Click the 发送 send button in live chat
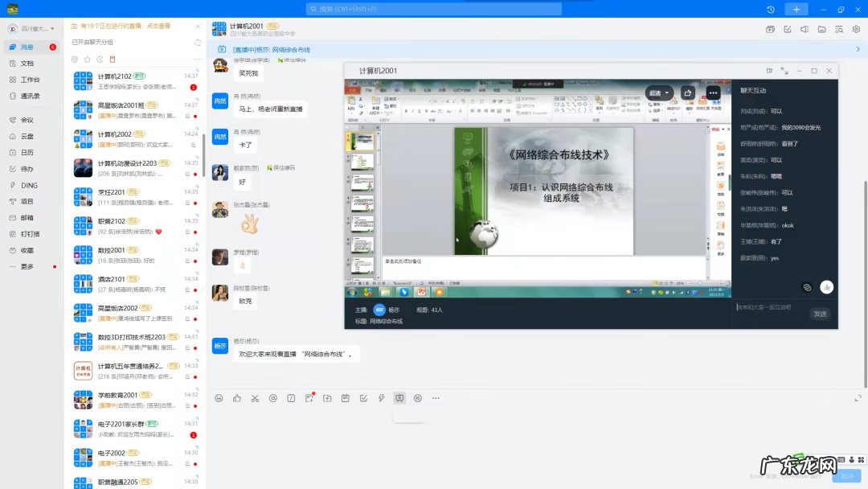 pyautogui.click(x=820, y=313)
